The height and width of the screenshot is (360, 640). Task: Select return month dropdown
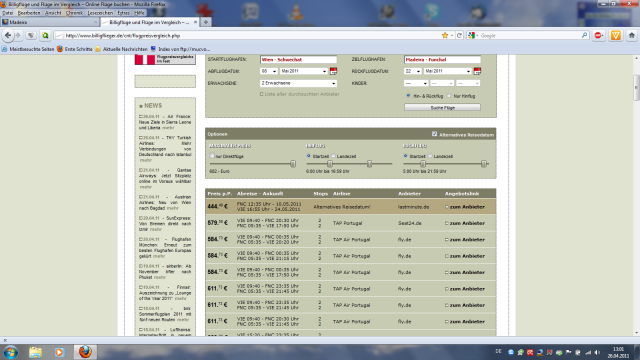447,71
